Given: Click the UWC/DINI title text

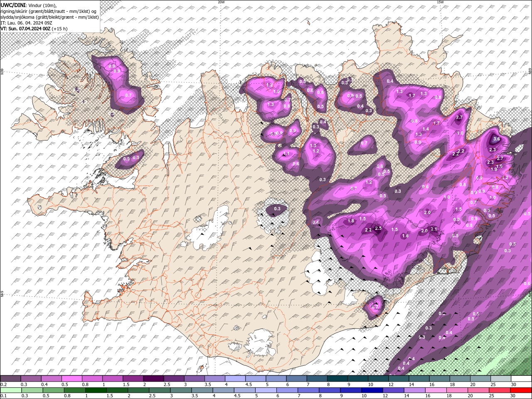Looking at the screenshot, I should click(13, 5).
